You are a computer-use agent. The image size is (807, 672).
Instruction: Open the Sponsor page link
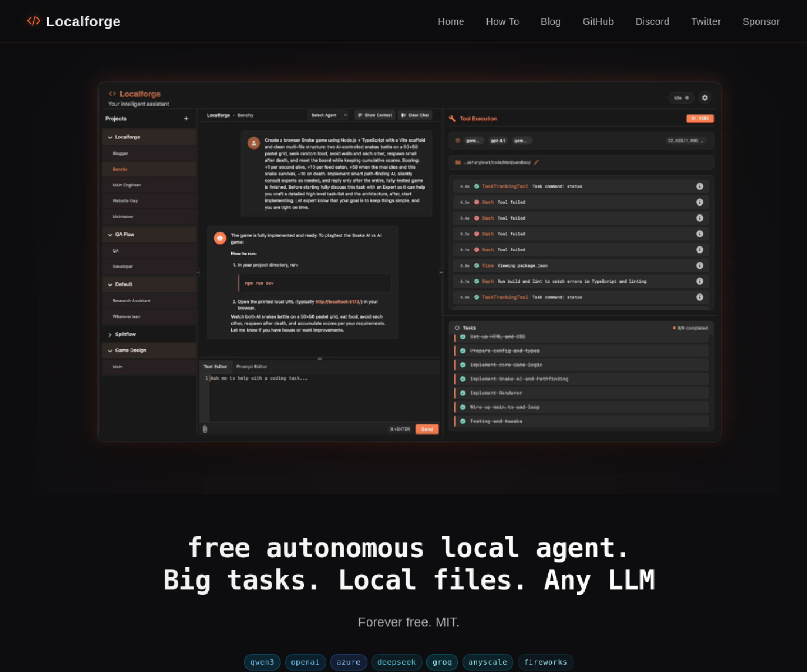tap(761, 21)
